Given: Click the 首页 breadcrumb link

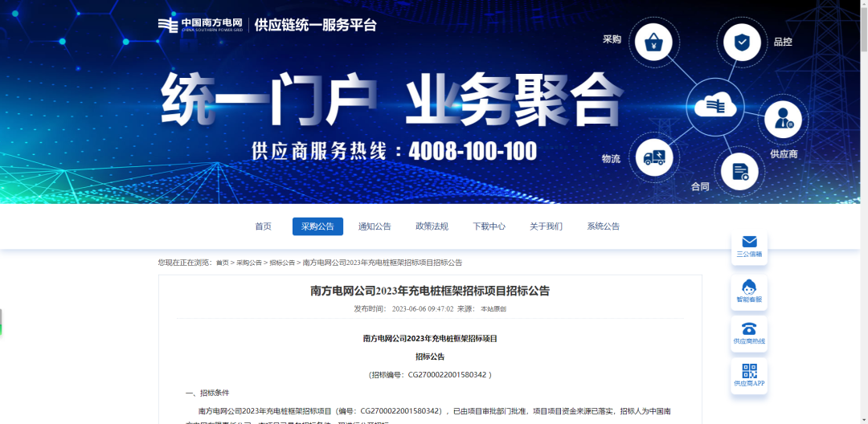Looking at the screenshot, I should pos(222,263).
